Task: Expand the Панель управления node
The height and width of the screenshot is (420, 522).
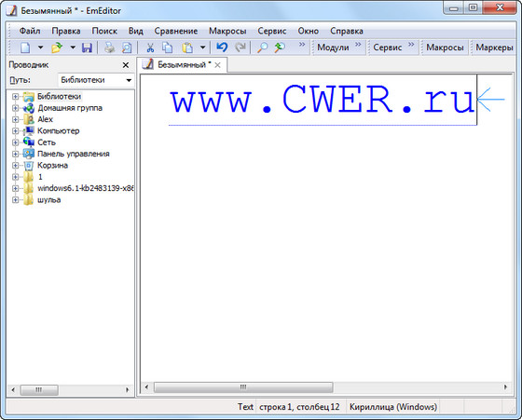Action: pyautogui.click(x=15, y=154)
